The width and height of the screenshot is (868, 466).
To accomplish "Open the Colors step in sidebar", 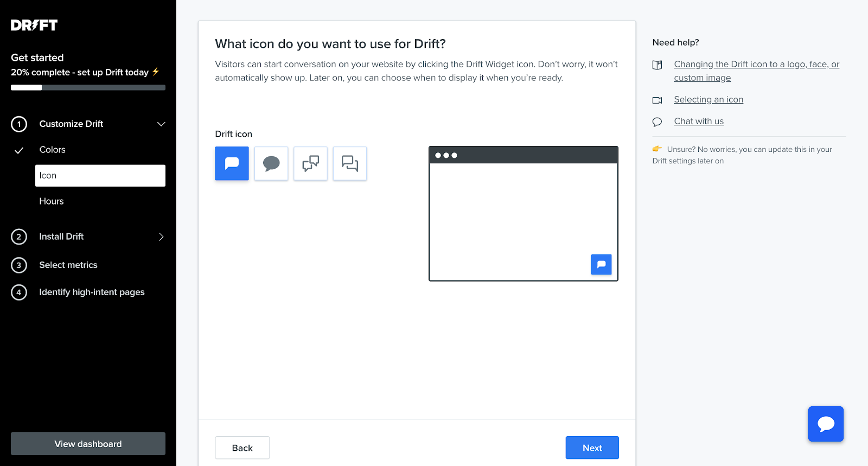I will tap(52, 150).
